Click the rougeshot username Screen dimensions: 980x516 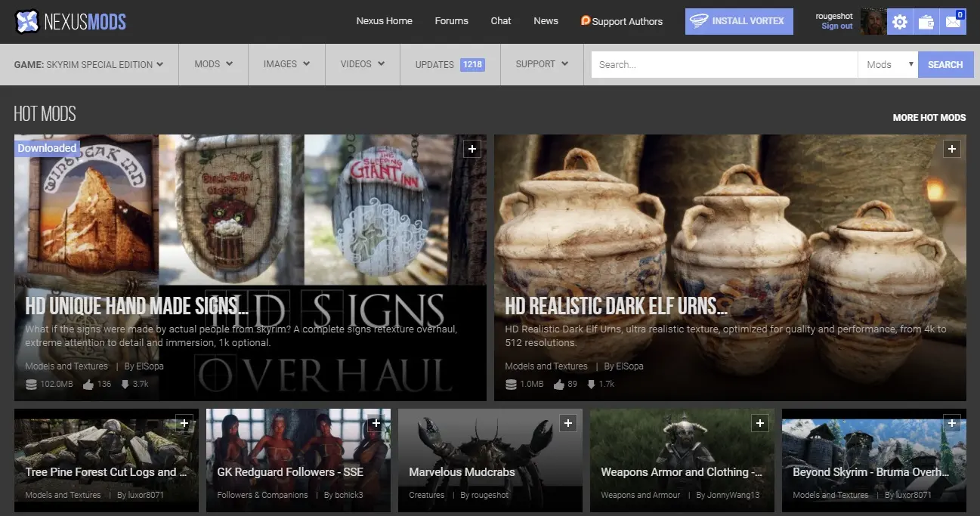tap(834, 16)
